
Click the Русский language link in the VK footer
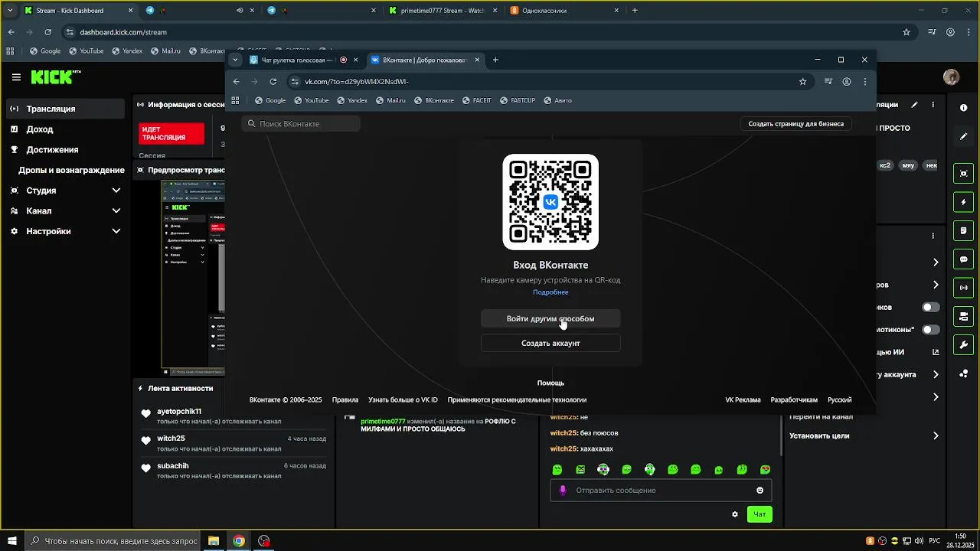click(840, 399)
